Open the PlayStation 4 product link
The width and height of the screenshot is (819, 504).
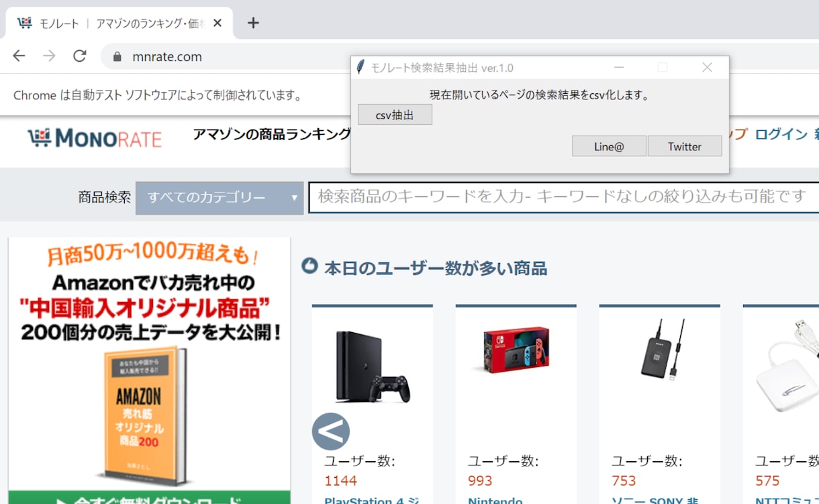coord(373,499)
